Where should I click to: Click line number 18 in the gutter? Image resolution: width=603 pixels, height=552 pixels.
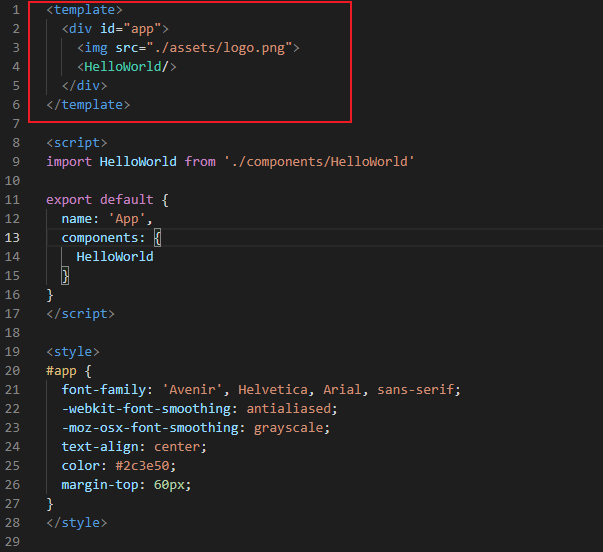tap(12, 333)
